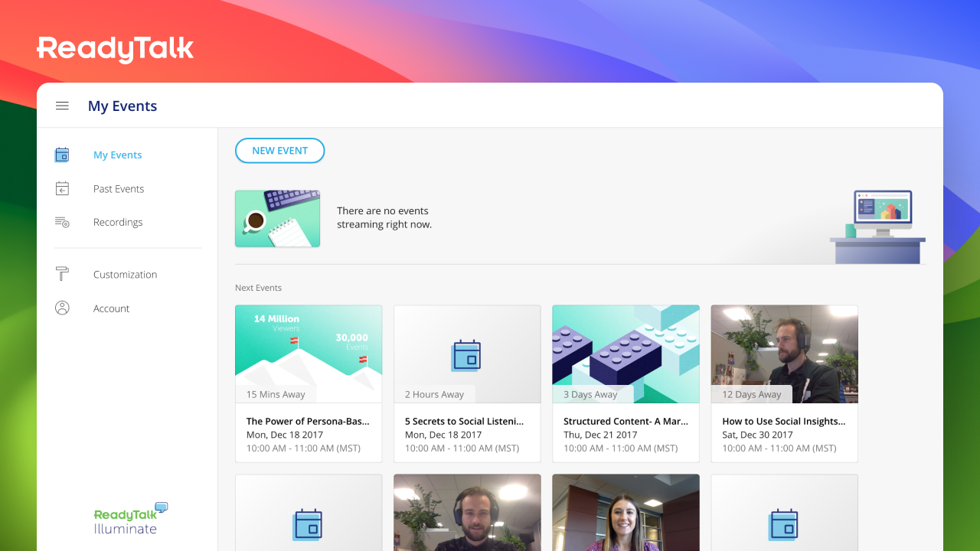Click the My Events calendar icon
The width and height of the screenshot is (980, 551).
point(62,155)
